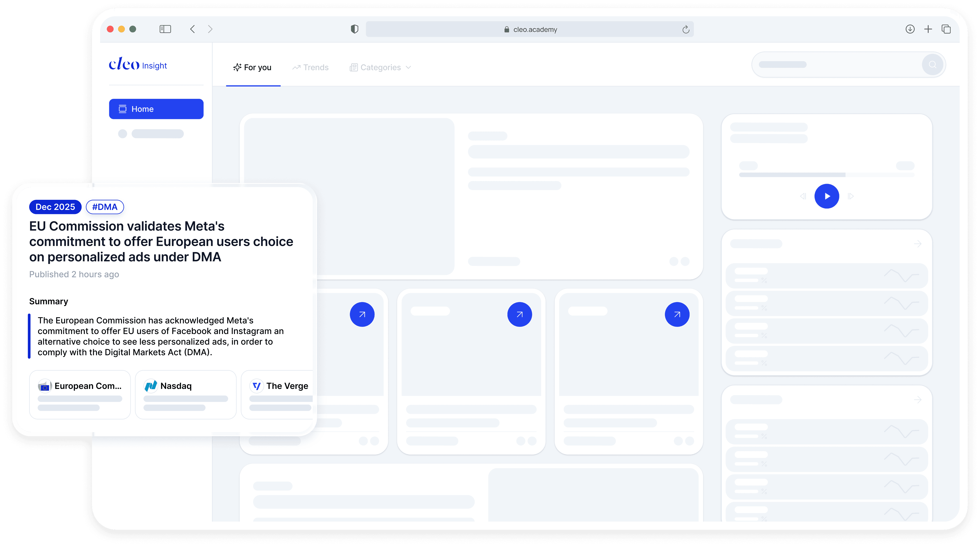Click the #DMA hashtag tag
The width and height of the screenshot is (980, 546).
coord(105,207)
